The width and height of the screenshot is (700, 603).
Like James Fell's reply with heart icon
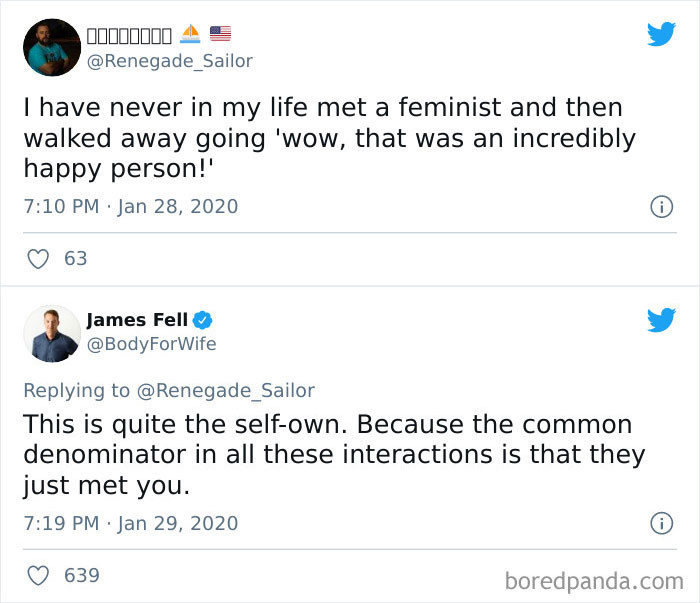pyautogui.click(x=38, y=575)
